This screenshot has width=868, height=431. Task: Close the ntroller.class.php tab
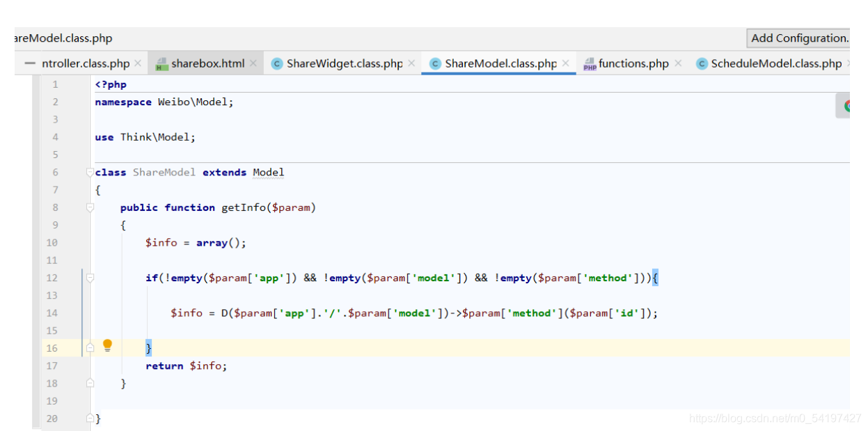coord(138,63)
